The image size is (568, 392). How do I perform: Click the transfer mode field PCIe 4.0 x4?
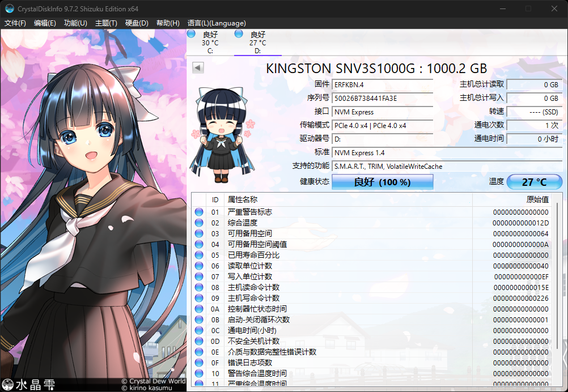pos(383,126)
